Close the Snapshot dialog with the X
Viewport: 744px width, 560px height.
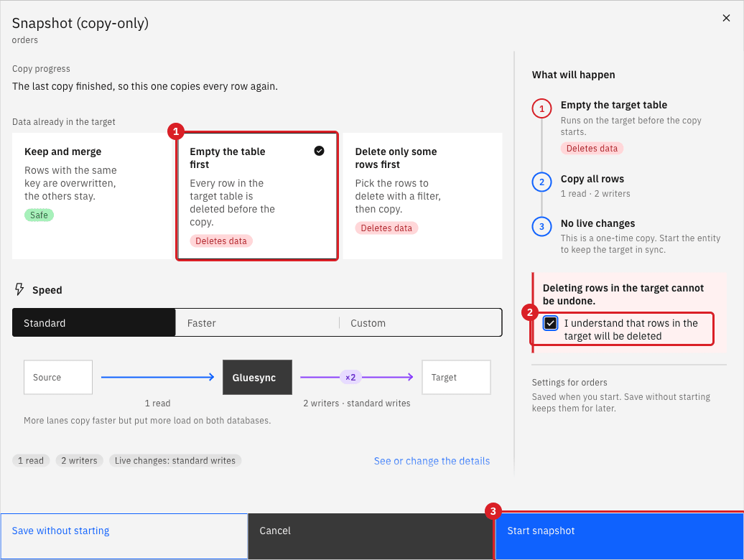click(x=726, y=18)
